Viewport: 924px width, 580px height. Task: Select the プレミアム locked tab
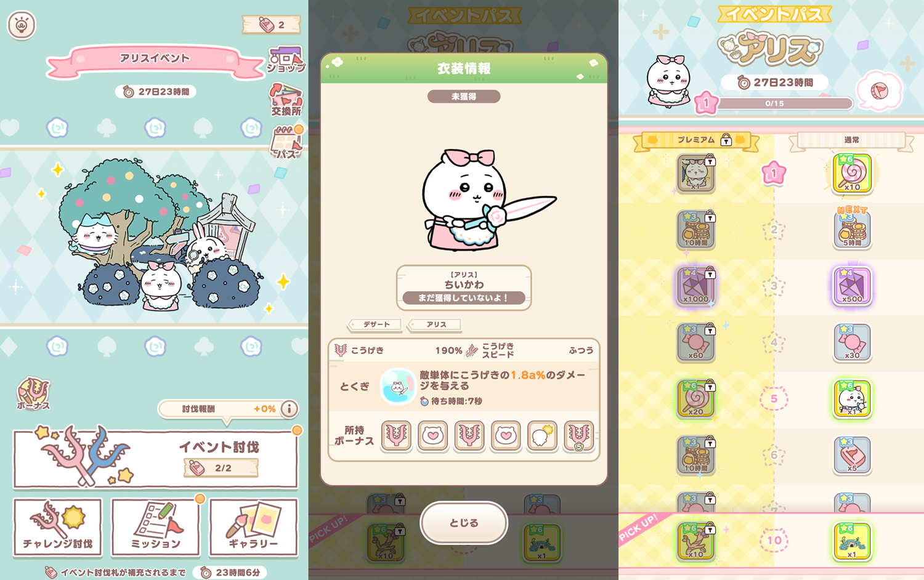tap(697, 141)
